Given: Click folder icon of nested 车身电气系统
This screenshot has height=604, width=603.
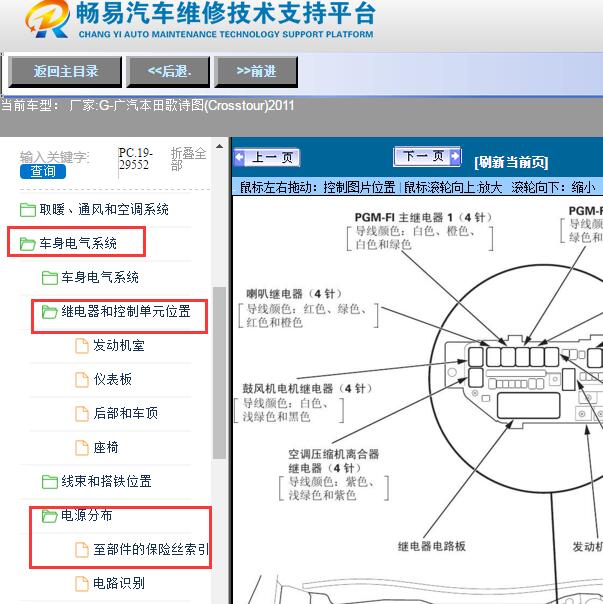Looking at the screenshot, I should tap(50, 278).
